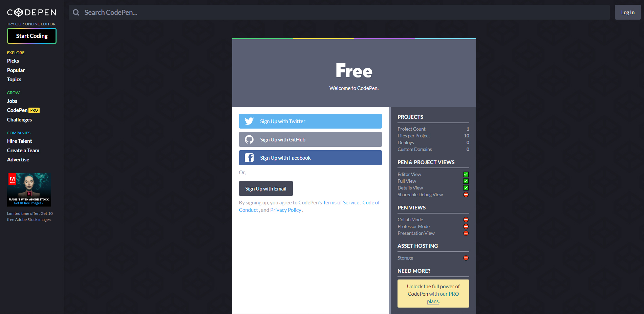Click the Full View green checkmark

(x=466, y=181)
